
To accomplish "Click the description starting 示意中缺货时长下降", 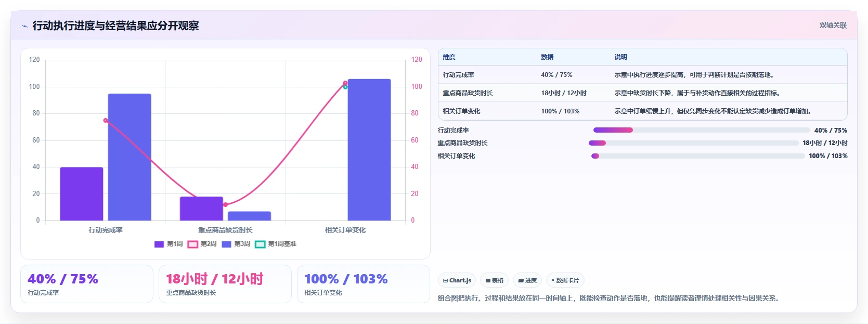I will coord(697,93).
